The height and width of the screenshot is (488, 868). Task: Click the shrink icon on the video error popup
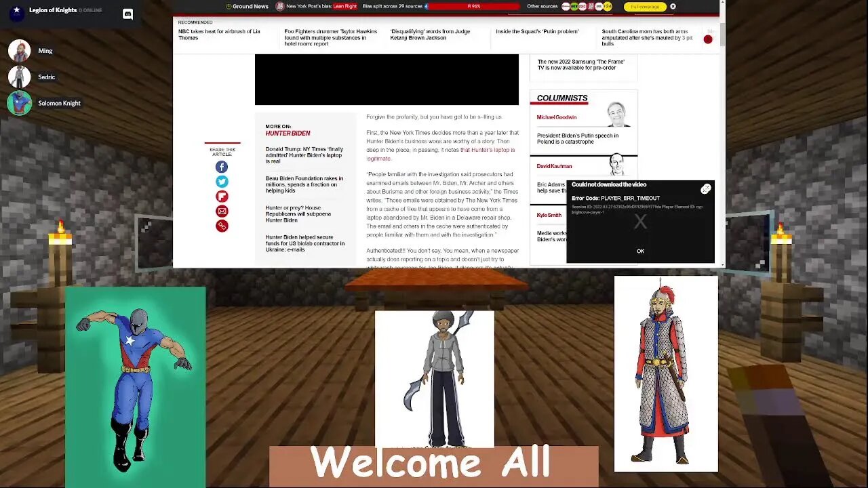tap(706, 189)
